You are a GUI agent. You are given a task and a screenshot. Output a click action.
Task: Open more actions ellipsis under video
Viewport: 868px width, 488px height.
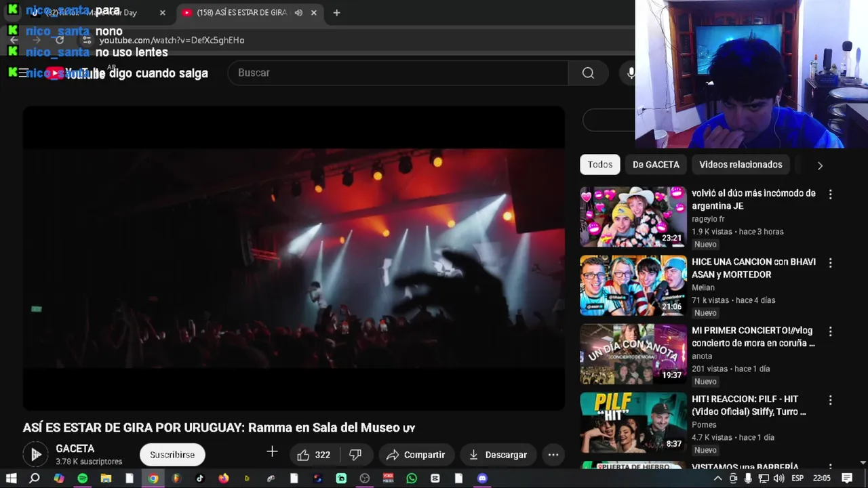[553, 455]
